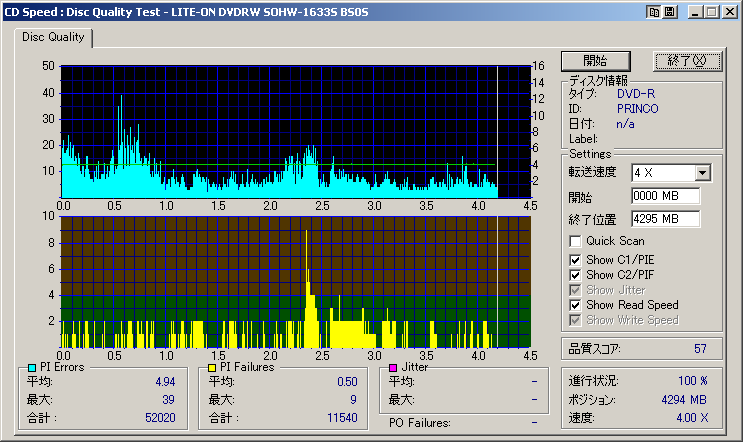Toggle the Show Jitter checkbox
Viewport: 743px width, 442px height.
[x=575, y=290]
